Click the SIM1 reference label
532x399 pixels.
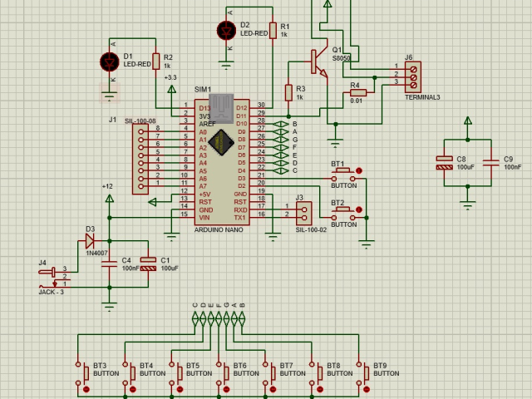click(x=203, y=89)
